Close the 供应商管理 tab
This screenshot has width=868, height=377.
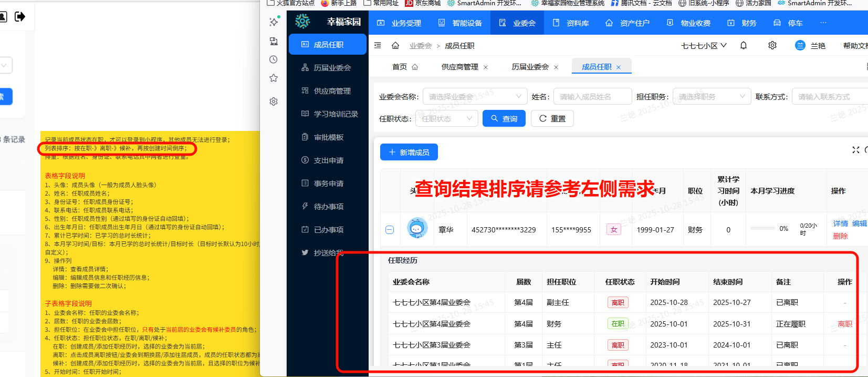(x=486, y=67)
